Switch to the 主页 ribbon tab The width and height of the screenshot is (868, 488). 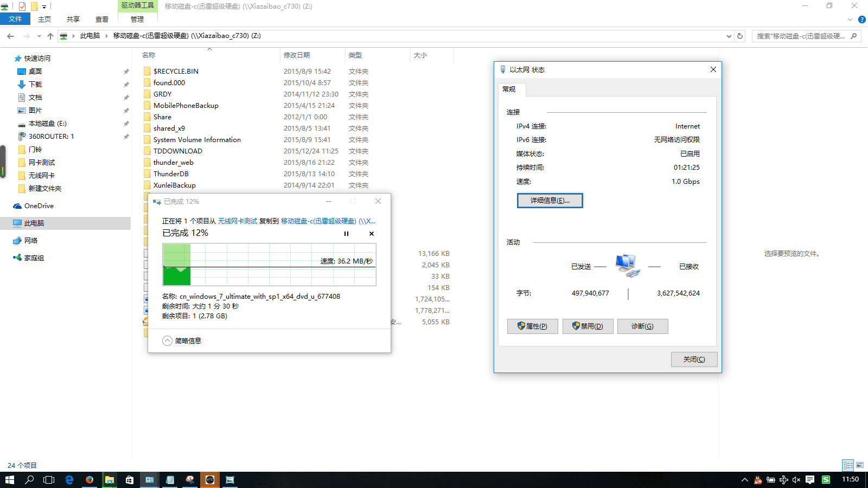(44, 19)
